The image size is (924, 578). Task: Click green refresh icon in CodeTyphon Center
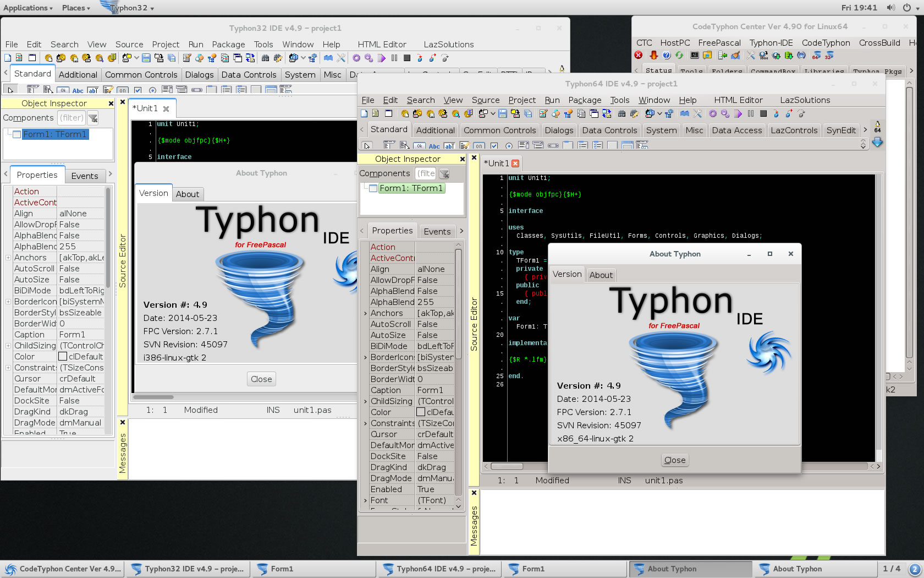click(679, 55)
